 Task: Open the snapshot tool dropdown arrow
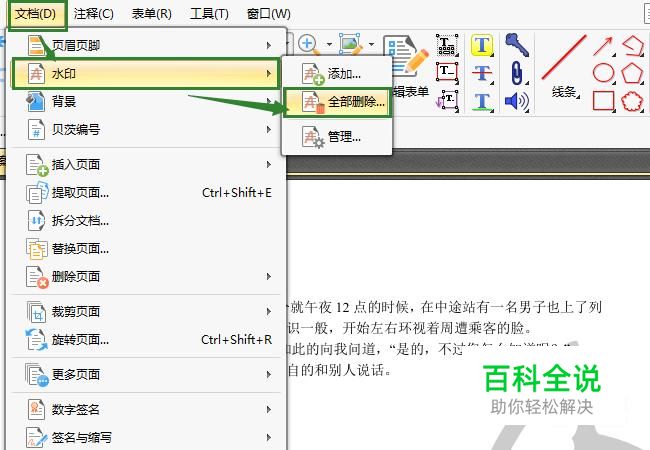tap(371, 44)
